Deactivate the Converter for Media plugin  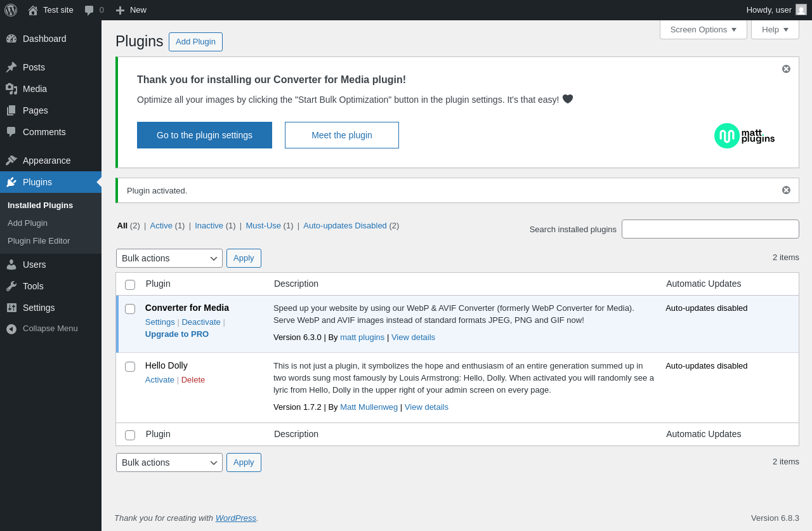click(201, 322)
